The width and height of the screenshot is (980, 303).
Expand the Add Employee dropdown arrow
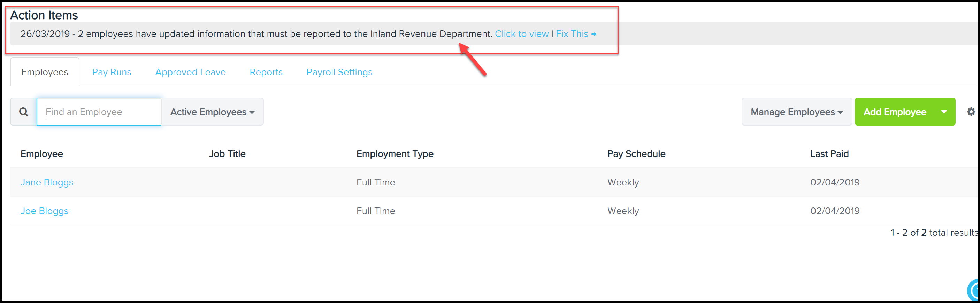click(x=944, y=112)
